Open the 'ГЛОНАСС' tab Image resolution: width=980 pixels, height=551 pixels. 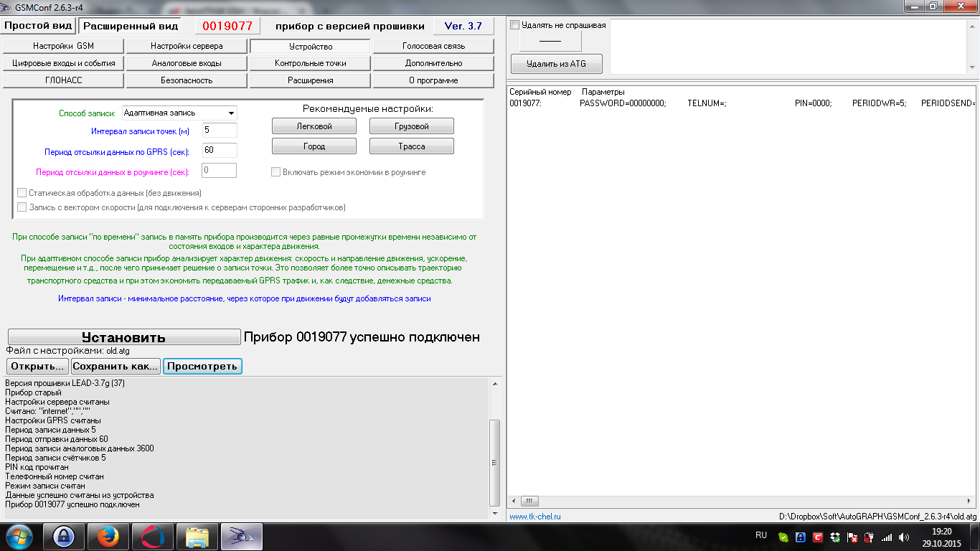point(63,80)
